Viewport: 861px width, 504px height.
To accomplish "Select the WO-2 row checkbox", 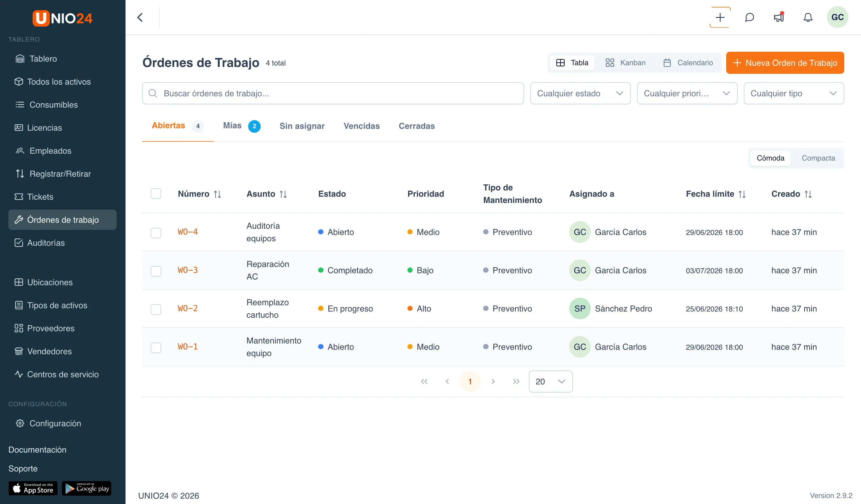I will click(156, 309).
